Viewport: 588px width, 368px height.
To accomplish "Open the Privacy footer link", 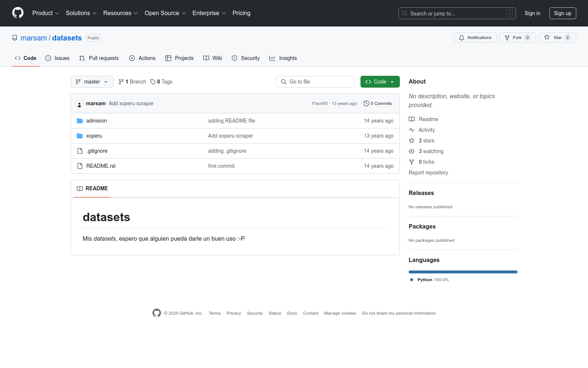I will pyautogui.click(x=234, y=313).
